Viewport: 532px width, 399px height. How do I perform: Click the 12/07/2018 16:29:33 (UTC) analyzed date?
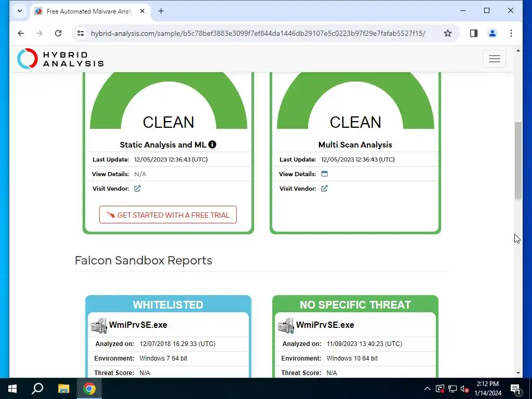(x=178, y=344)
